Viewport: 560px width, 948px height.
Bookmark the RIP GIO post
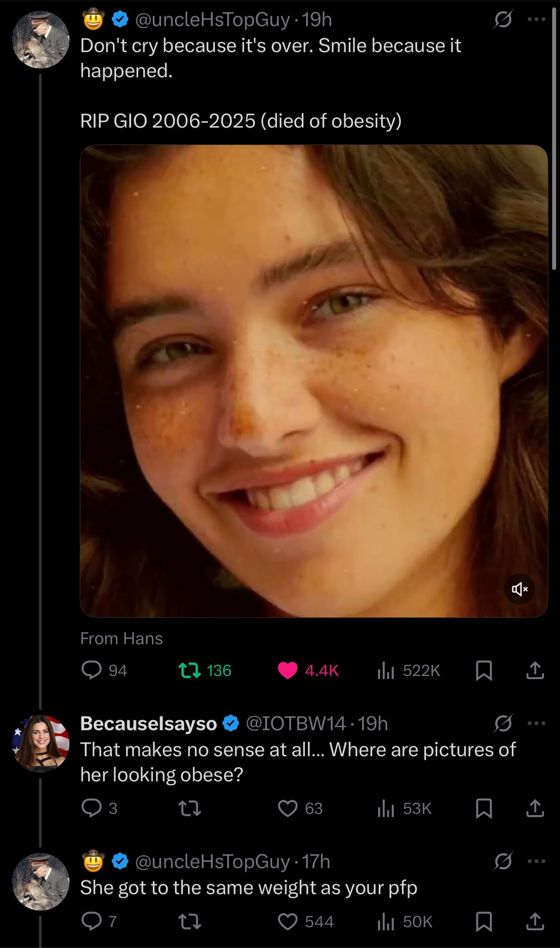[484, 670]
